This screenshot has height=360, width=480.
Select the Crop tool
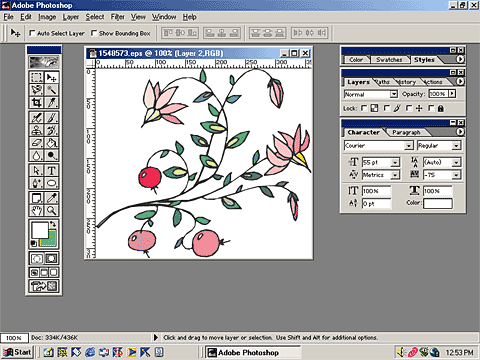pos(36,102)
